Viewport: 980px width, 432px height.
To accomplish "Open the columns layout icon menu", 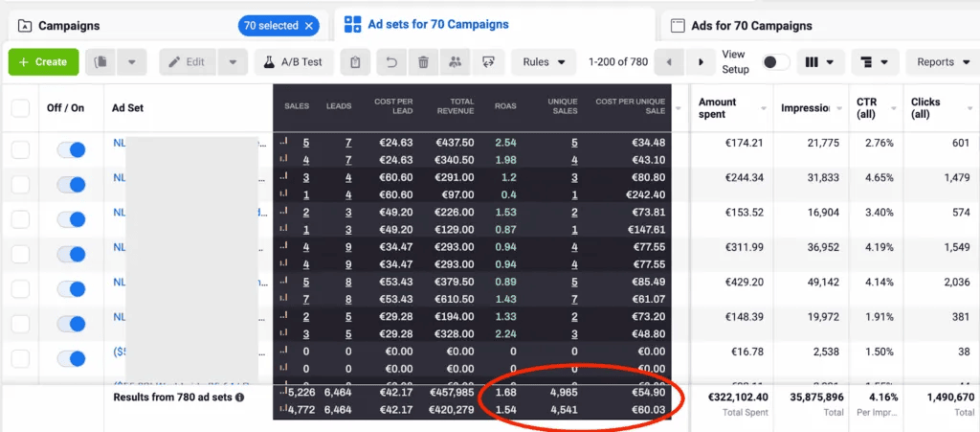I will pos(819,62).
